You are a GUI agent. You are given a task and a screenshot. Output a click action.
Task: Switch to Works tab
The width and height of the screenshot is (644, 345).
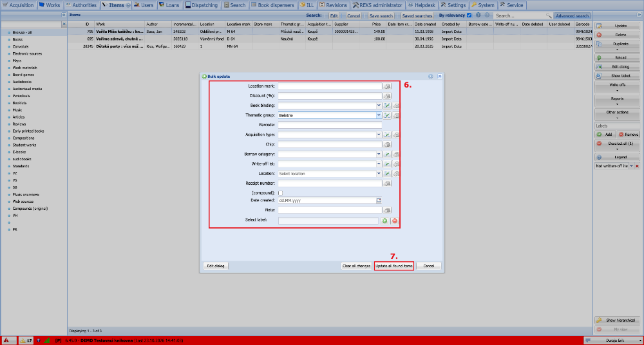[50, 5]
